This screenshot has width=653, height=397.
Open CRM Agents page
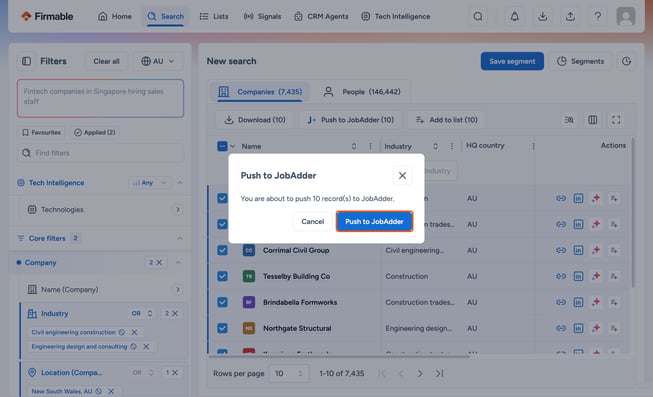tap(321, 16)
